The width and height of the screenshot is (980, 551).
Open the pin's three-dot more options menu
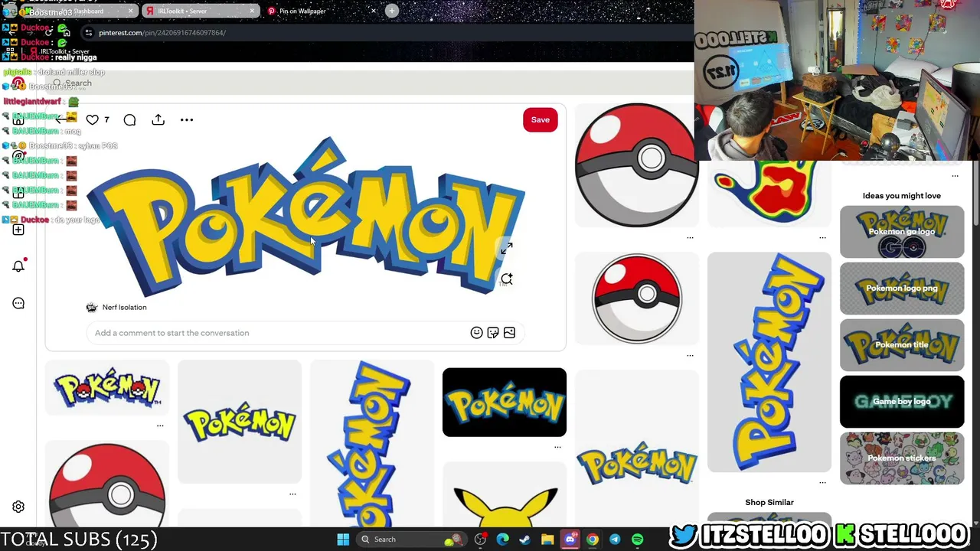click(x=187, y=120)
